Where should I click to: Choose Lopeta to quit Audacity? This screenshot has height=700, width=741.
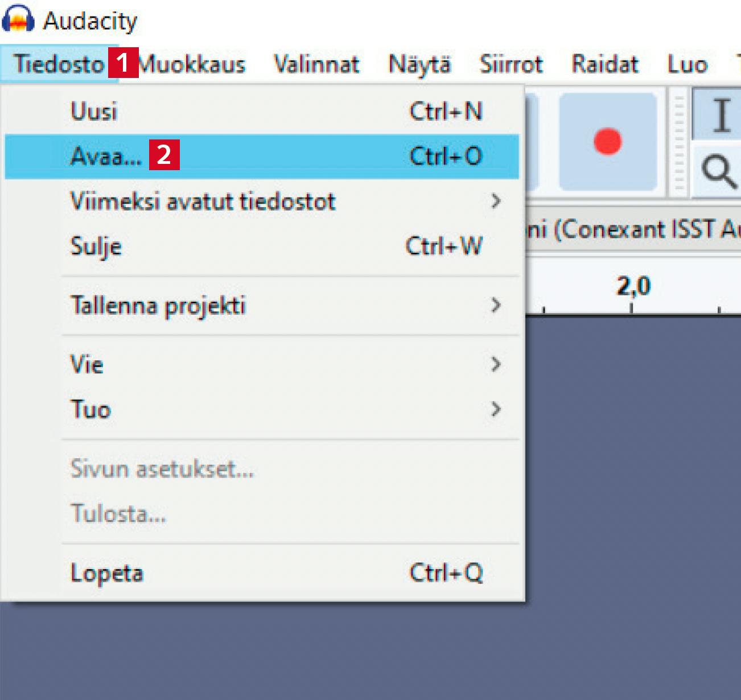[x=107, y=573]
